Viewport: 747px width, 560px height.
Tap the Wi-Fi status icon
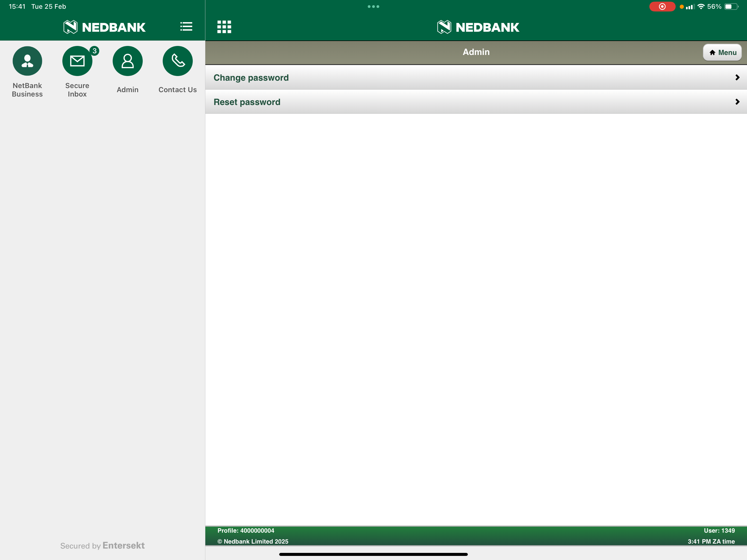(701, 6)
